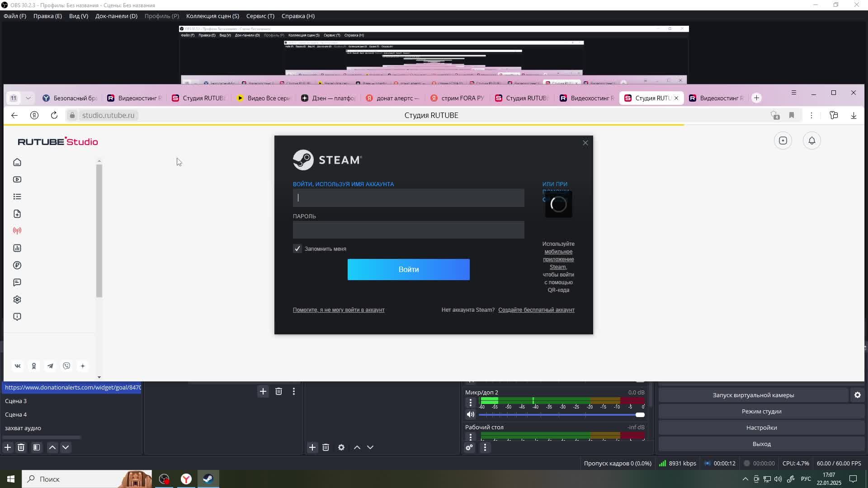The image size is (868, 488).
Task: Click the Войти button in Steam
Action: coord(409,269)
